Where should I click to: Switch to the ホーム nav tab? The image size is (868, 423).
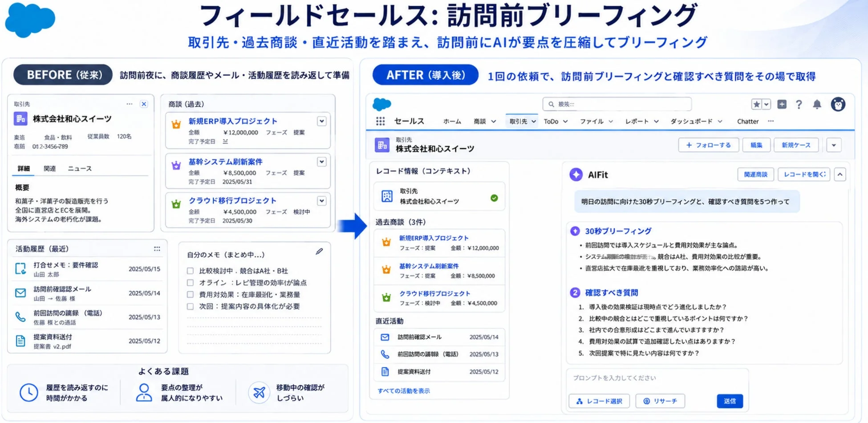click(452, 122)
